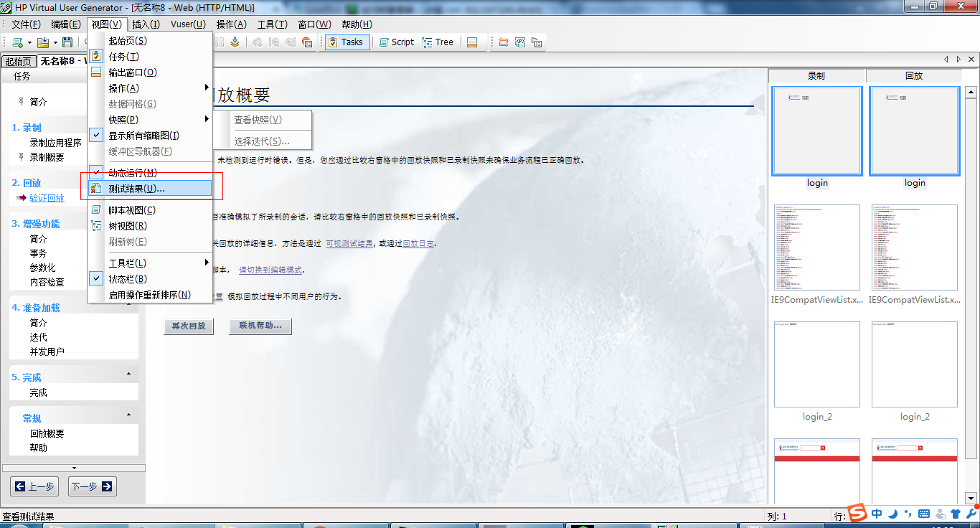Viewport: 980px width, 528px height.
Task: Click the 上一步 back button
Action: coord(34,486)
